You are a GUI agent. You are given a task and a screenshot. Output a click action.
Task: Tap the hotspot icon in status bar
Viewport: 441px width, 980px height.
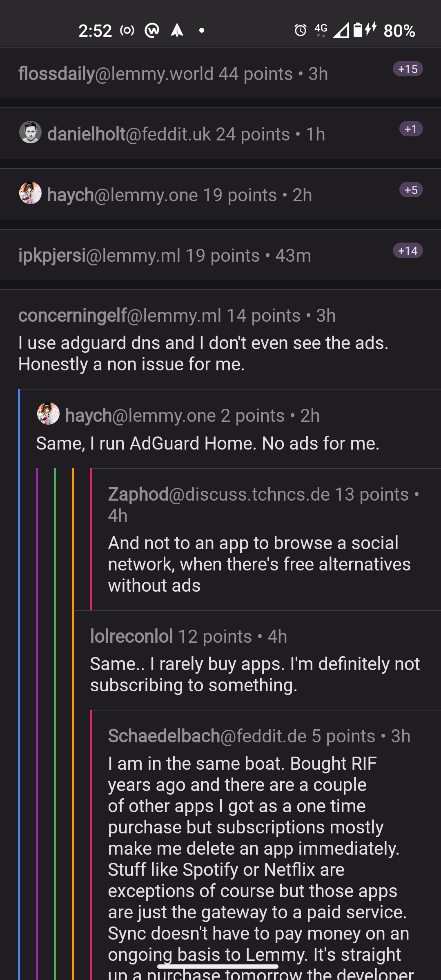click(x=127, y=31)
